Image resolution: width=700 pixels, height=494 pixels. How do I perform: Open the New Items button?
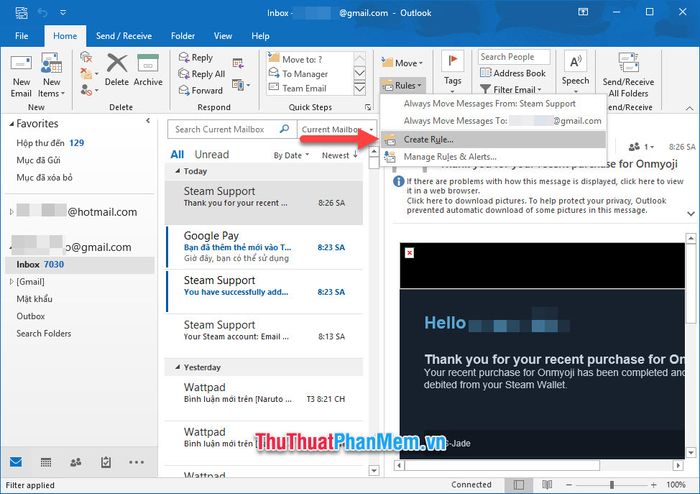(x=51, y=75)
